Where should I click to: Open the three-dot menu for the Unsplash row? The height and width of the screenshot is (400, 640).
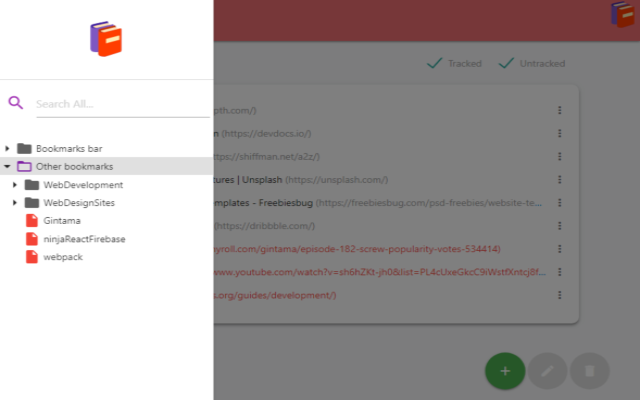560,180
